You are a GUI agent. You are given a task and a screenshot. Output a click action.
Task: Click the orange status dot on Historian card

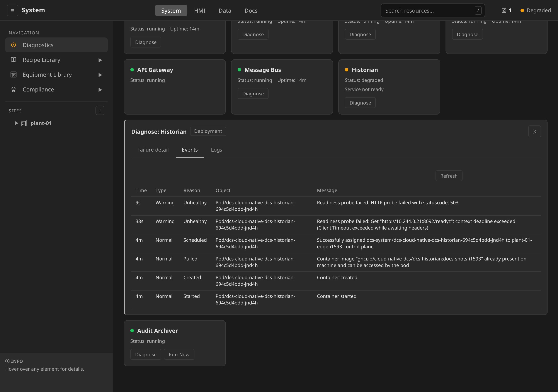point(347,70)
